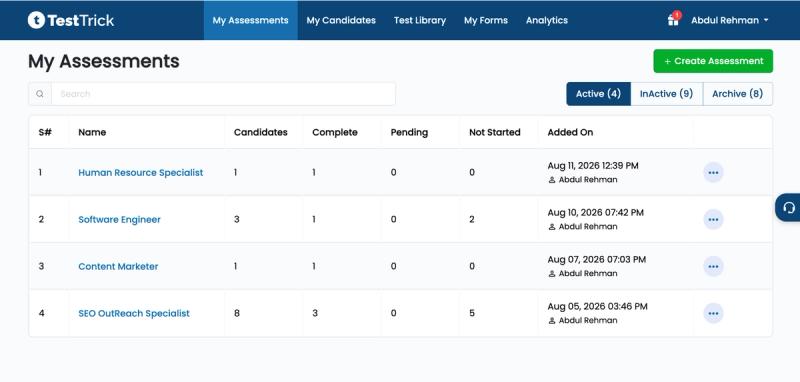Open actions menu for Human Resource Specialist
800x382 pixels.
(x=713, y=172)
